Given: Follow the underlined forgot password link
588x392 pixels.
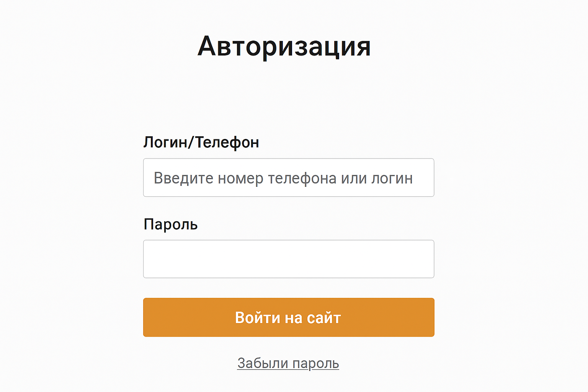Looking at the screenshot, I should coord(288,363).
